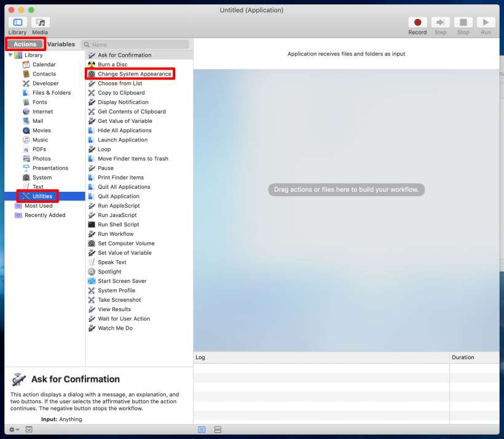
Task: Run the workflow with the Run button
Action: (x=486, y=22)
